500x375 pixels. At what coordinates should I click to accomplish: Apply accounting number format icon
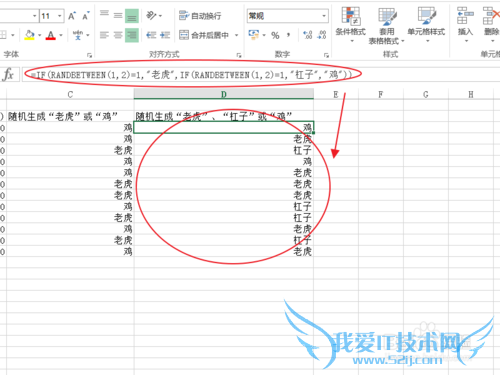254,35
